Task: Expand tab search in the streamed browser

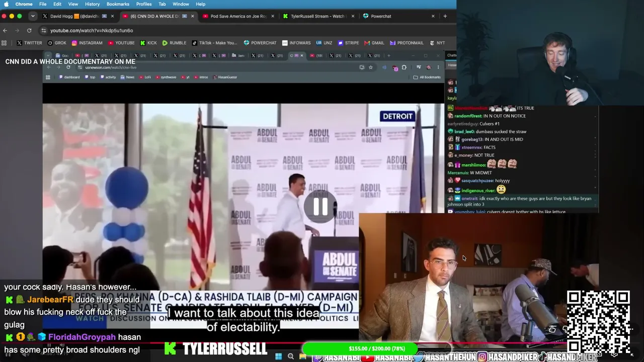Action: 48,55
